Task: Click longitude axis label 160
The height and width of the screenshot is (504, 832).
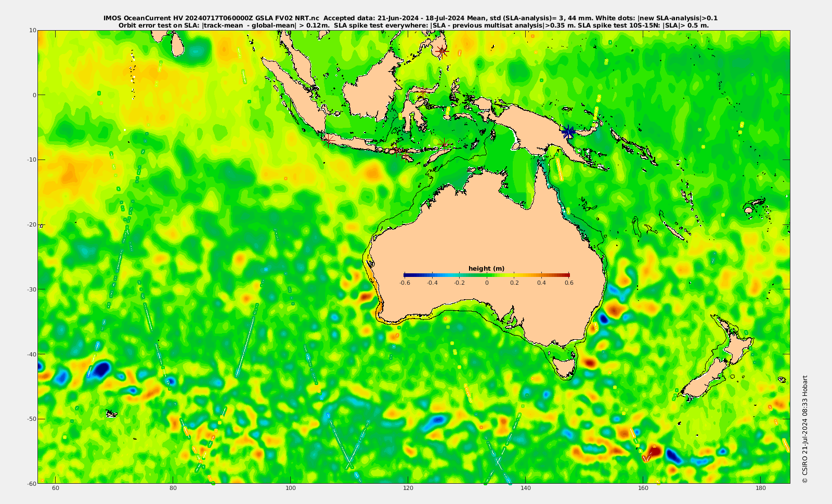Action: coord(643,488)
